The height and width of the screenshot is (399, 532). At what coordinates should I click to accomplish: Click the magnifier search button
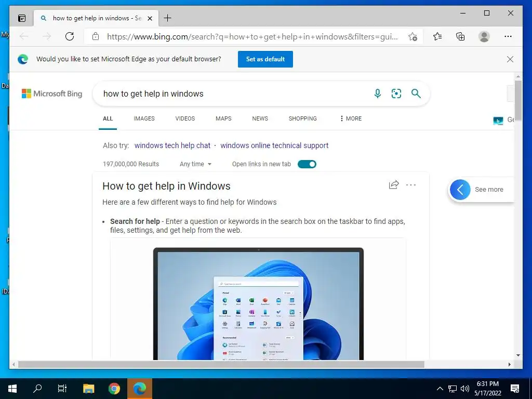click(416, 94)
